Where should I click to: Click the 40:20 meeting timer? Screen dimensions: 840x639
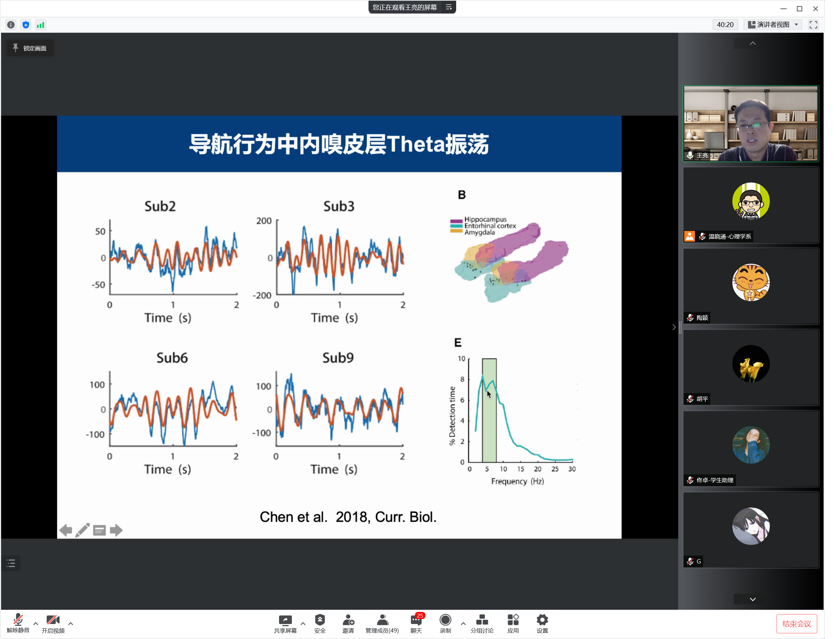[725, 25]
